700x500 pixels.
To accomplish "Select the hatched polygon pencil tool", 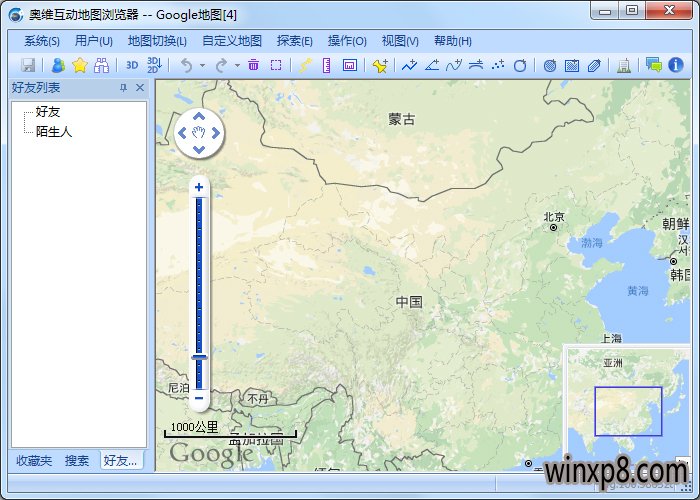I will (x=594, y=66).
